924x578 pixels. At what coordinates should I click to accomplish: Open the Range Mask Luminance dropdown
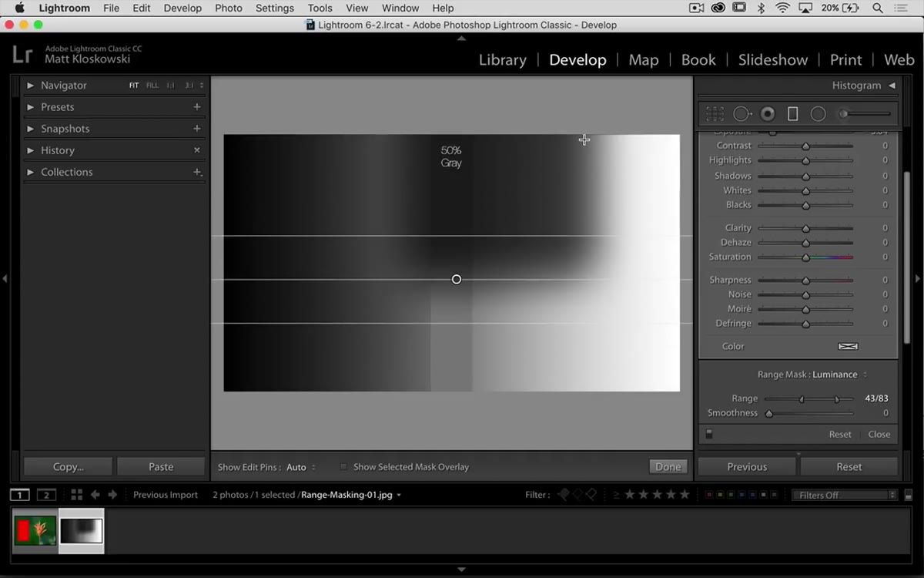(x=839, y=375)
